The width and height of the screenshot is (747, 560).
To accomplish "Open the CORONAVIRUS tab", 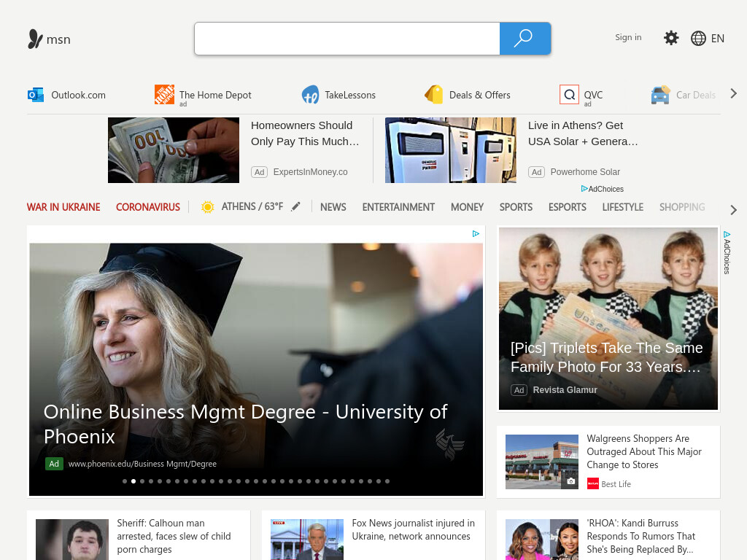I will (148, 207).
